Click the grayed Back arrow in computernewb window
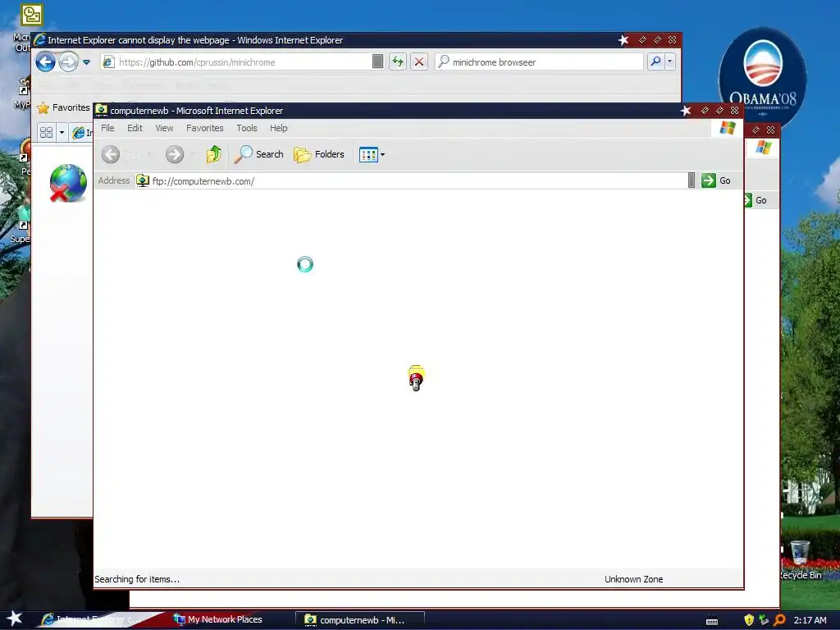Image resolution: width=840 pixels, height=630 pixels. [x=111, y=154]
